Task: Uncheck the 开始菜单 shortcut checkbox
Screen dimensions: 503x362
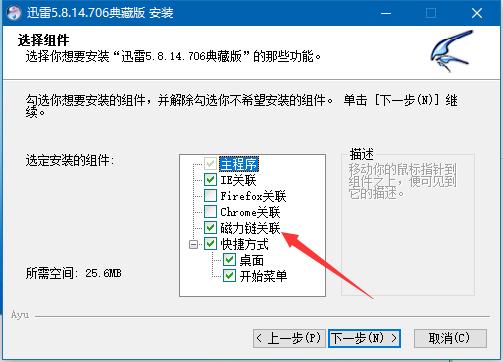Action: (229, 276)
